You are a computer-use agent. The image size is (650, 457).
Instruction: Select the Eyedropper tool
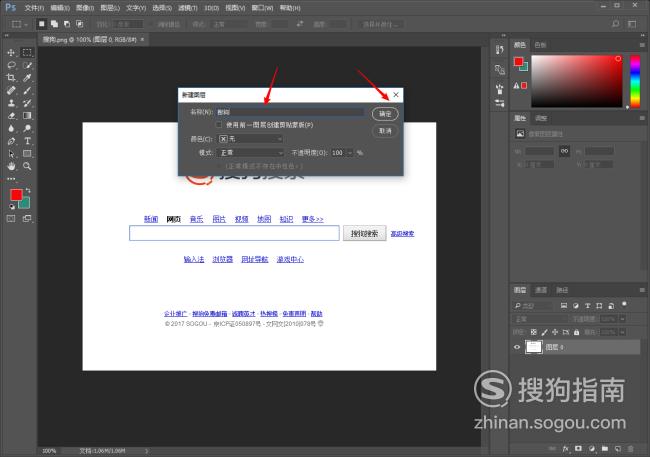coord(27,78)
